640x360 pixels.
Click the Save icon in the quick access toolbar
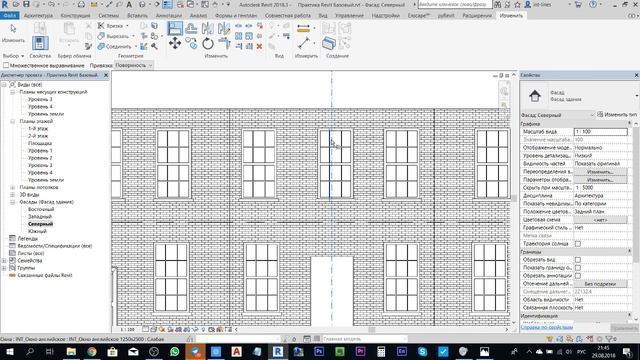tap(26, 4)
